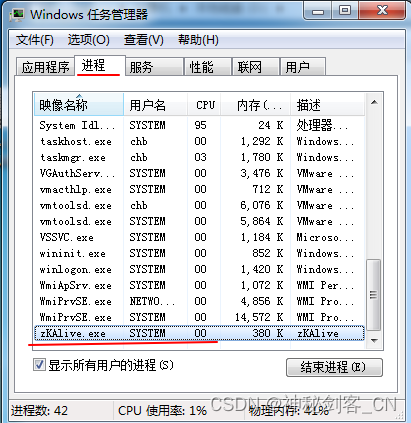This screenshot has width=411, height=423.
Task: Click the 380 K memory cell
Action: (268, 333)
